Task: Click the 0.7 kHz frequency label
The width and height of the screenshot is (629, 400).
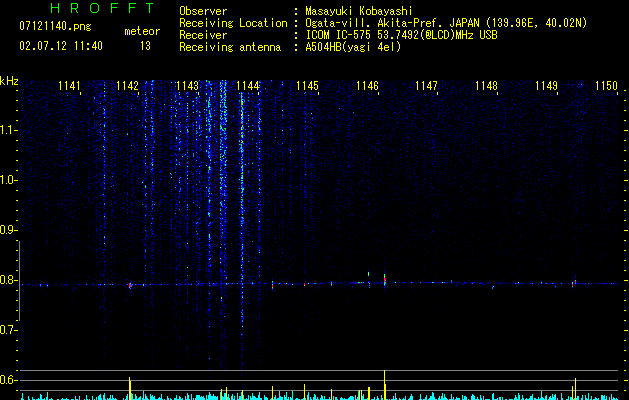Action: 8,330
